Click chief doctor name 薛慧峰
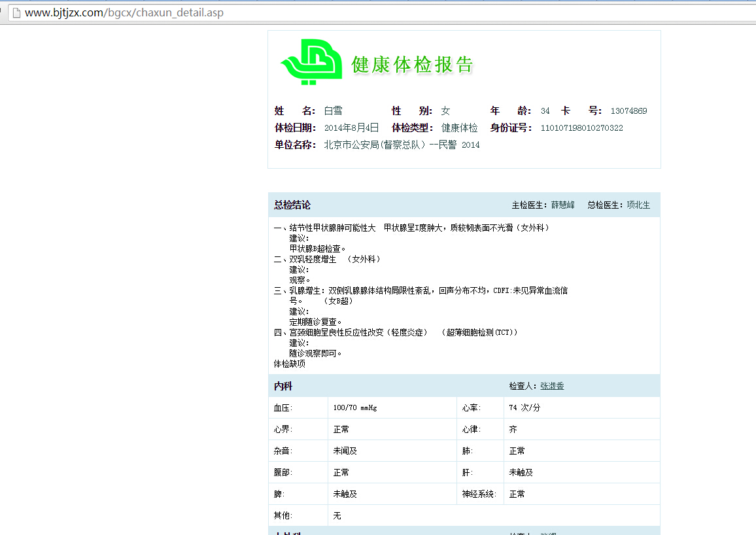This screenshot has width=756, height=535. pyautogui.click(x=563, y=205)
